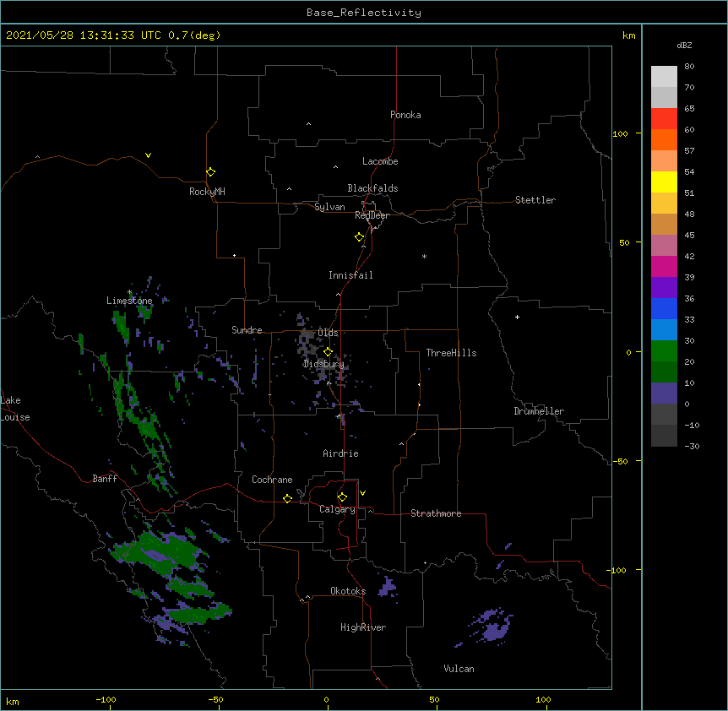Screen dimensions: 728x711
Task: Click the 65 dBZ red color swatch
Action: (x=664, y=119)
